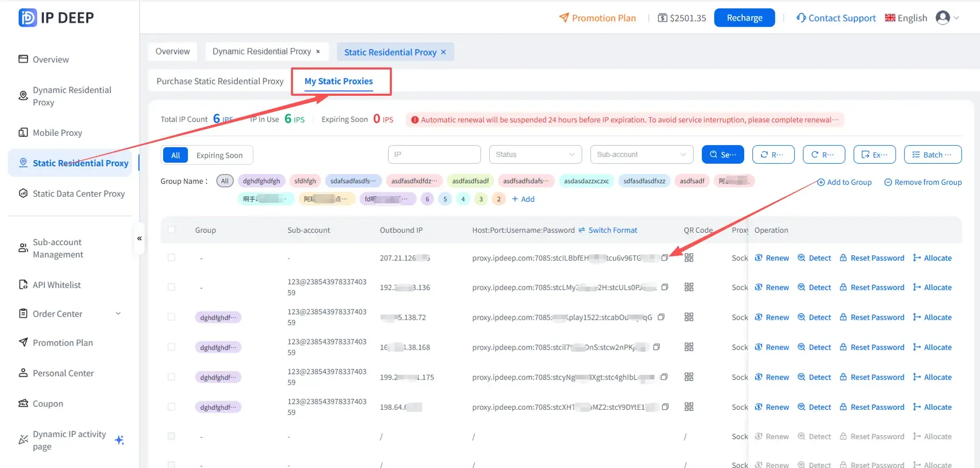
Task: Detect the 5.138.72 proxy
Action: (x=815, y=318)
